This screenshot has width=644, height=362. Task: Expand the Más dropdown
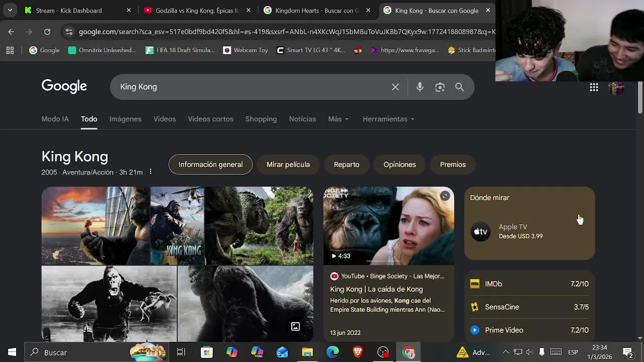[x=338, y=119]
